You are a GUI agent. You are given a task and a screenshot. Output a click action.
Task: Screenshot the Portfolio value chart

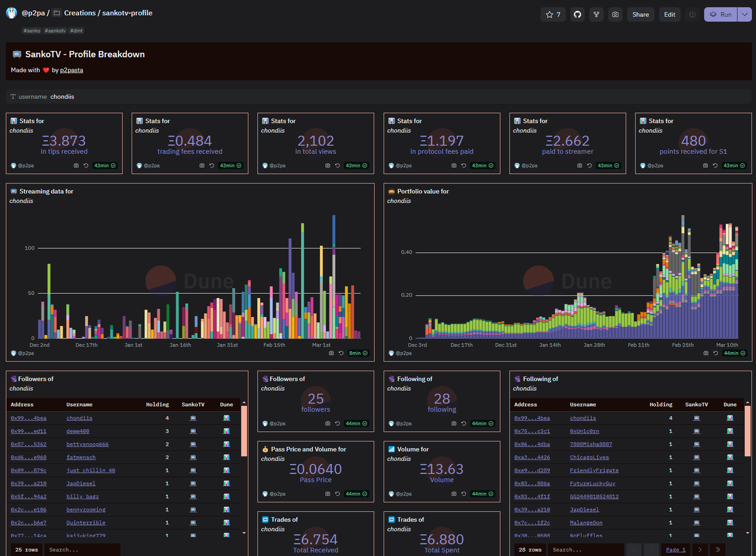pos(706,353)
